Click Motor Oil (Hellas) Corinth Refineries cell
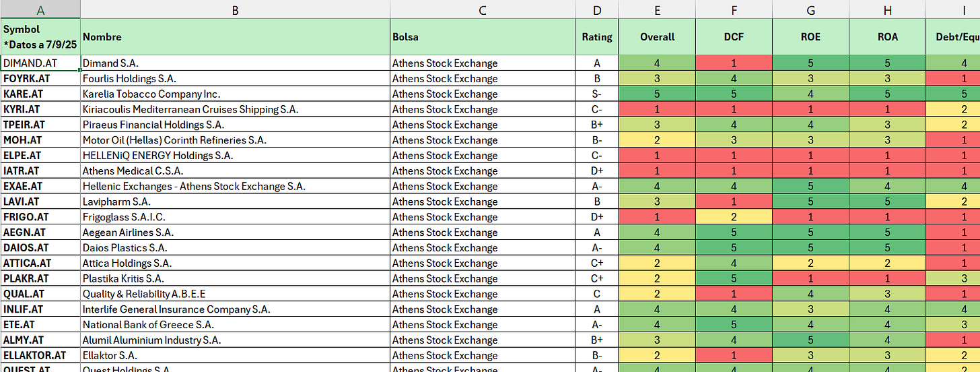980x372 pixels. coord(235,140)
